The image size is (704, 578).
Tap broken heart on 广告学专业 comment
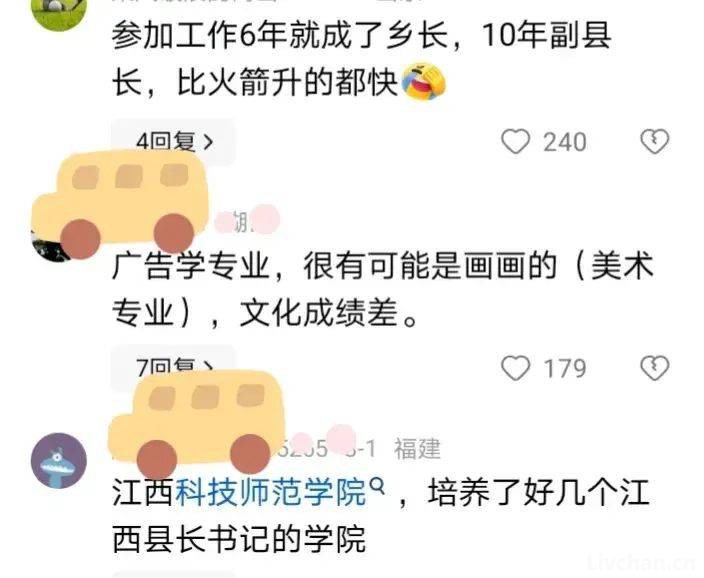[x=655, y=368]
